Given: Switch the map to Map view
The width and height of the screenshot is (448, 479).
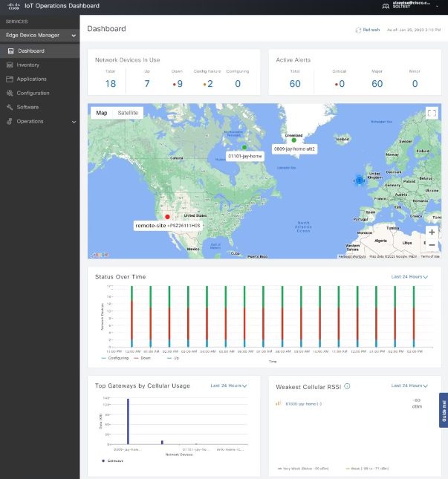Looking at the screenshot, I should point(102,113).
